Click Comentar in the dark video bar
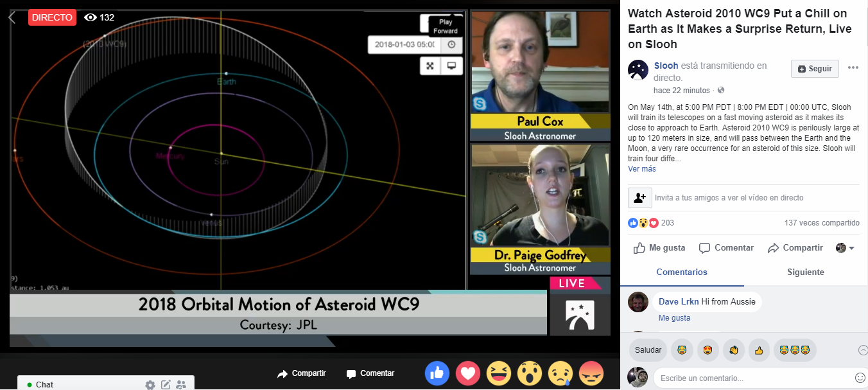 370,373
